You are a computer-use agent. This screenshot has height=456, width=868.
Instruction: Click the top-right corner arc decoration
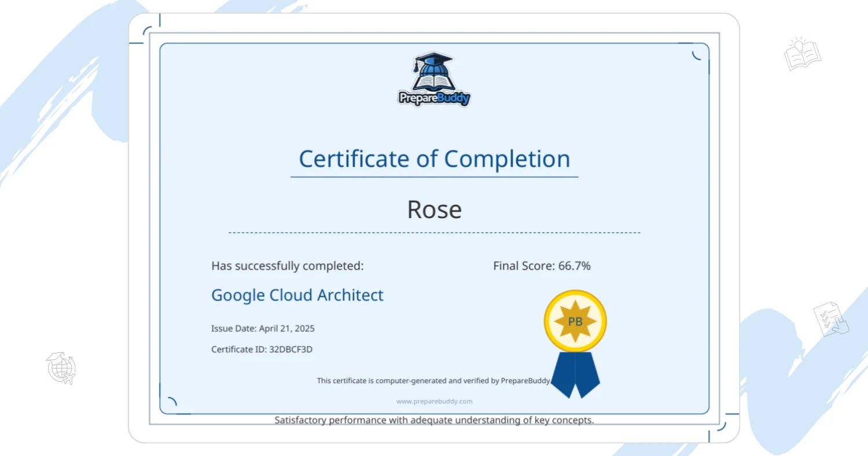point(697,55)
